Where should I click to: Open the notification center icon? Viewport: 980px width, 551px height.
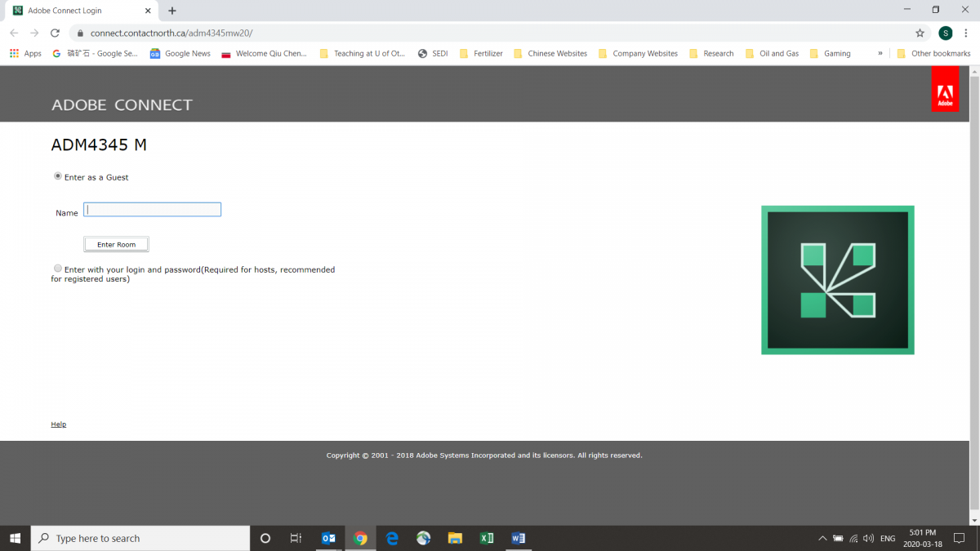pyautogui.click(x=960, y=538)
